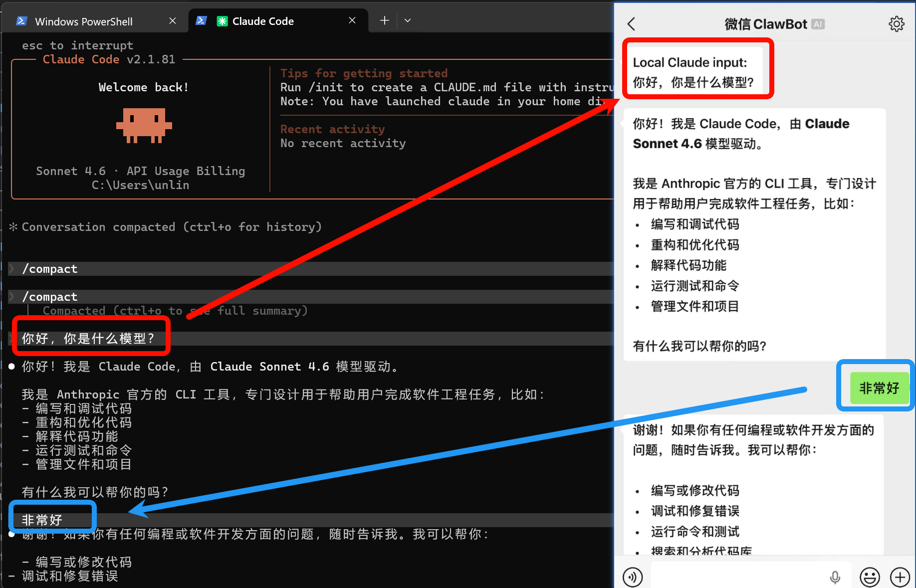Screen dimensions: 916x588
Task: Click the 'No recent activity' text
Action: 343,143
